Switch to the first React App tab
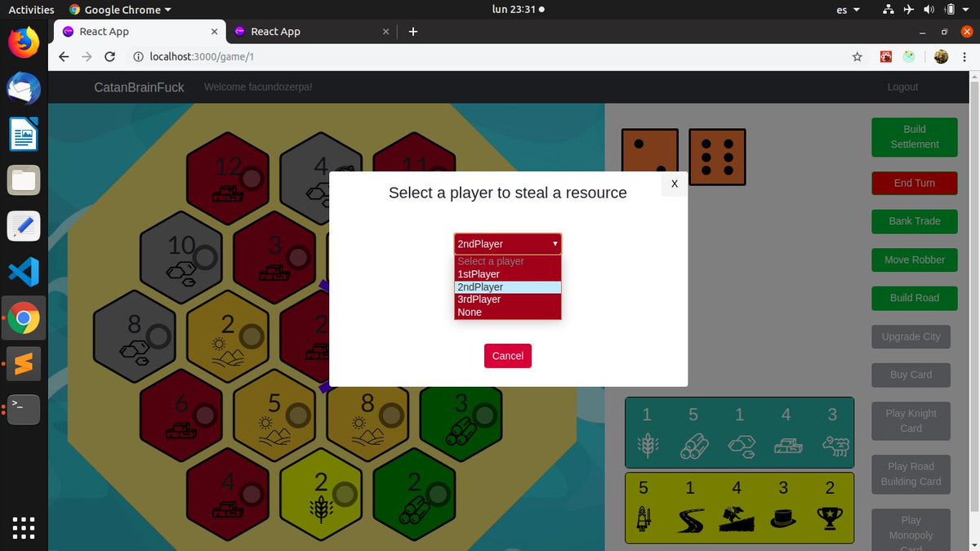 click(140, 31)
